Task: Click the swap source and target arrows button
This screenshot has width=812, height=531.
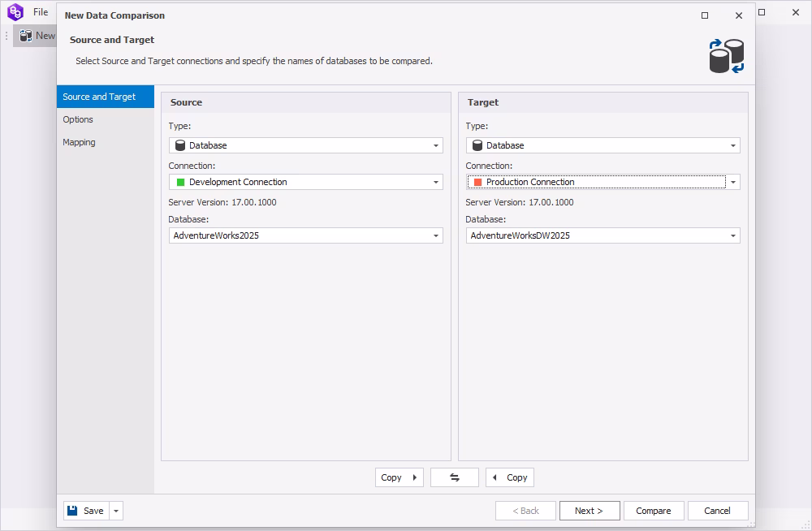Action: pyautogui.click(x=454, y=477)
